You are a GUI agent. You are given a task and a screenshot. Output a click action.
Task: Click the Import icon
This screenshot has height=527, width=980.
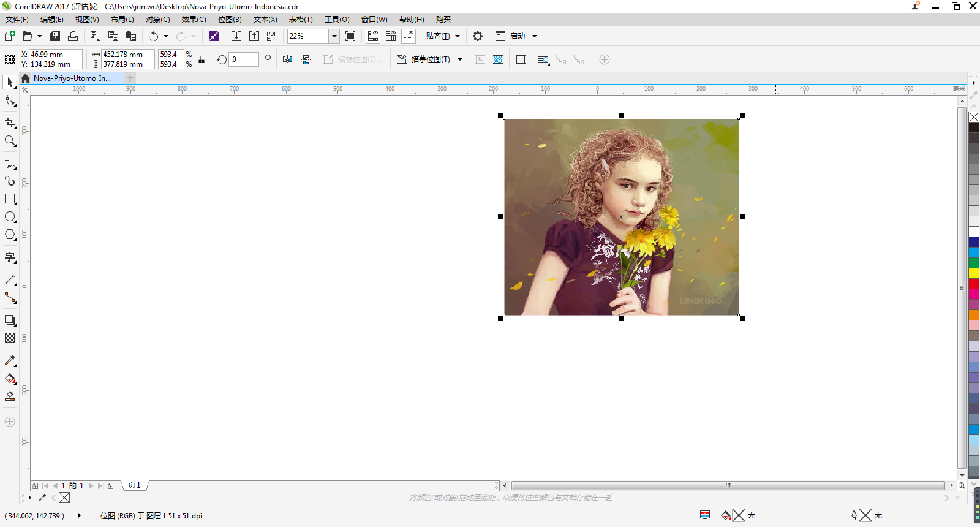click(236, 36)
